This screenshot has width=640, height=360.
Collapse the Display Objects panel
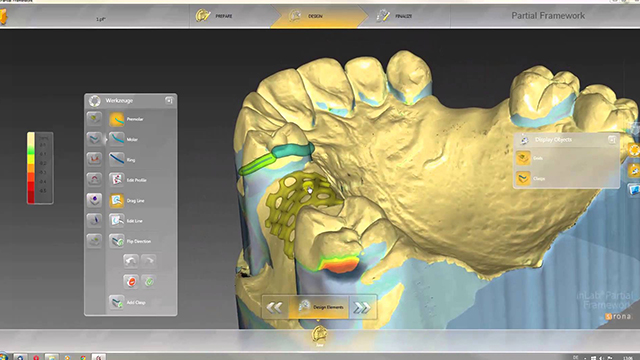pyautogui.click(x=611, y=140)
